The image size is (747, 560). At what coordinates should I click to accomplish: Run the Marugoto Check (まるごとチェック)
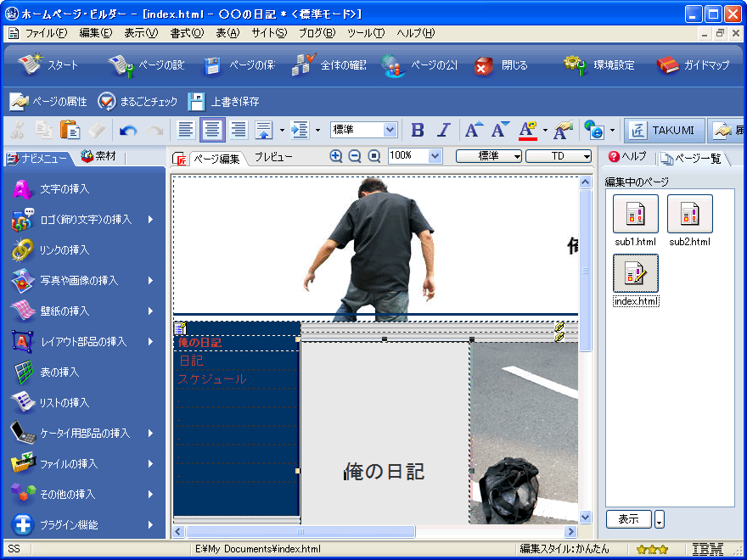coord(138,102)
